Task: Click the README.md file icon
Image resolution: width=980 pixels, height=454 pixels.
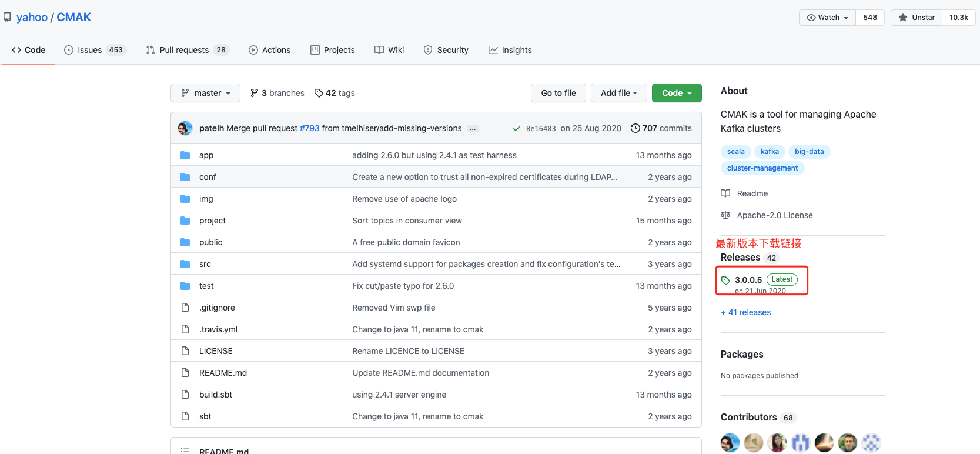Action: click(x=185, y=373)
